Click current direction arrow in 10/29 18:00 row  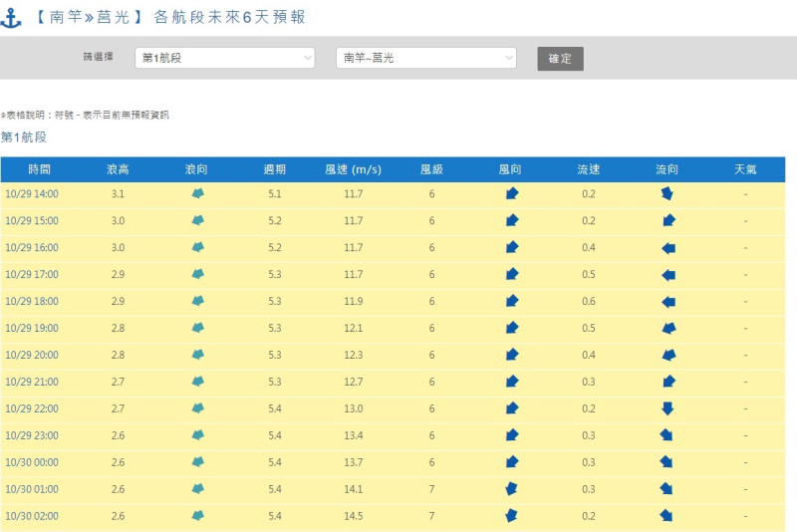pyautogui.click(x=668, y=302)
